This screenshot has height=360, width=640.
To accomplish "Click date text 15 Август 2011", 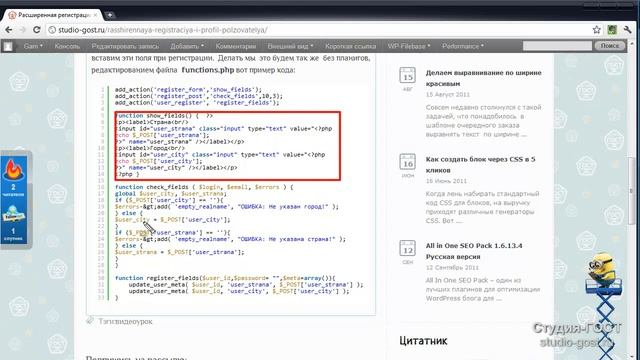I will pyautogui.click(x=448, y=94).
